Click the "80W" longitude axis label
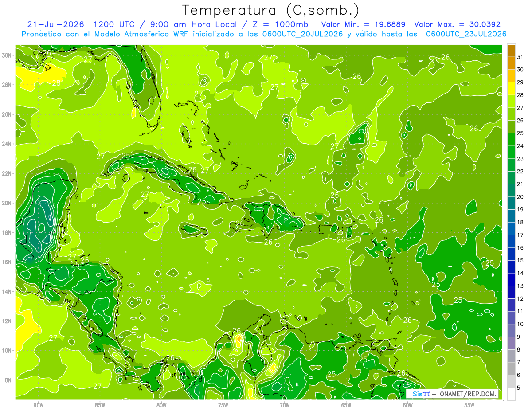This screenshot has height=411, width=532. (161, 405)
